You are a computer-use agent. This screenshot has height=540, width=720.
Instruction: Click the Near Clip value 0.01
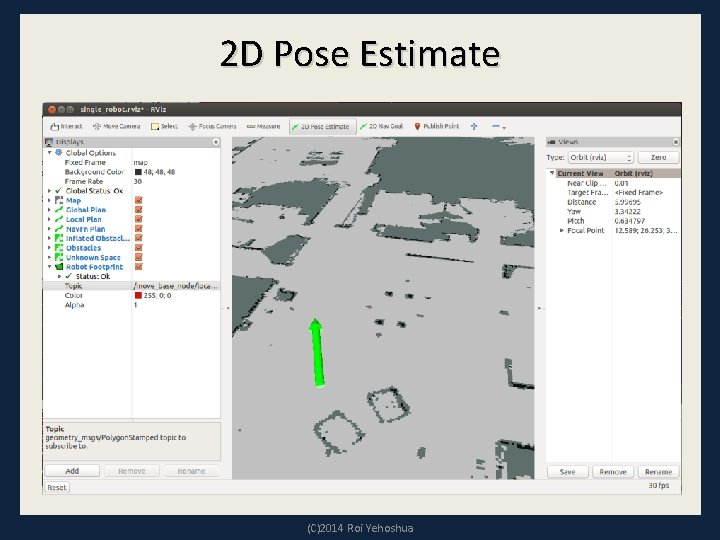pos(621,183)
